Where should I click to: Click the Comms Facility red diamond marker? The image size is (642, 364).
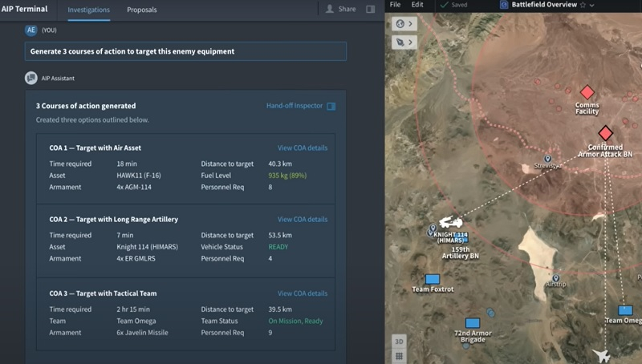(587, 92)
